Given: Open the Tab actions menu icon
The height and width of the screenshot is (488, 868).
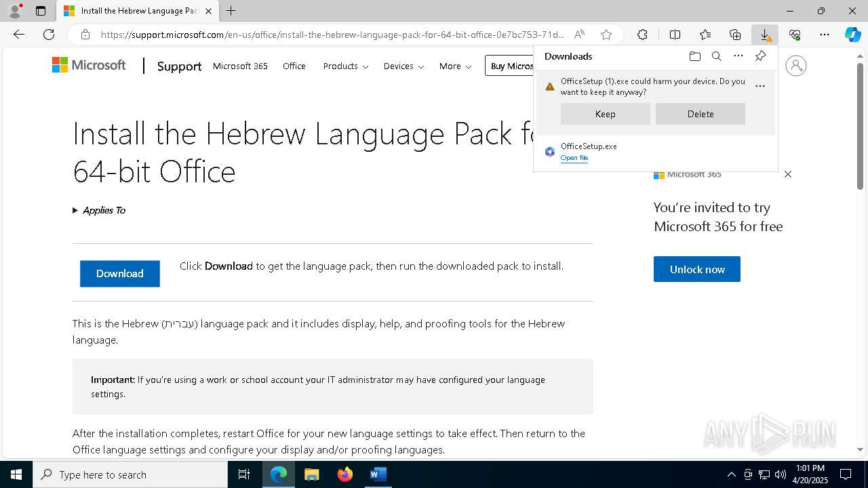Looking at the screenshot, I should pyautogui.click(x=41, y=11).
